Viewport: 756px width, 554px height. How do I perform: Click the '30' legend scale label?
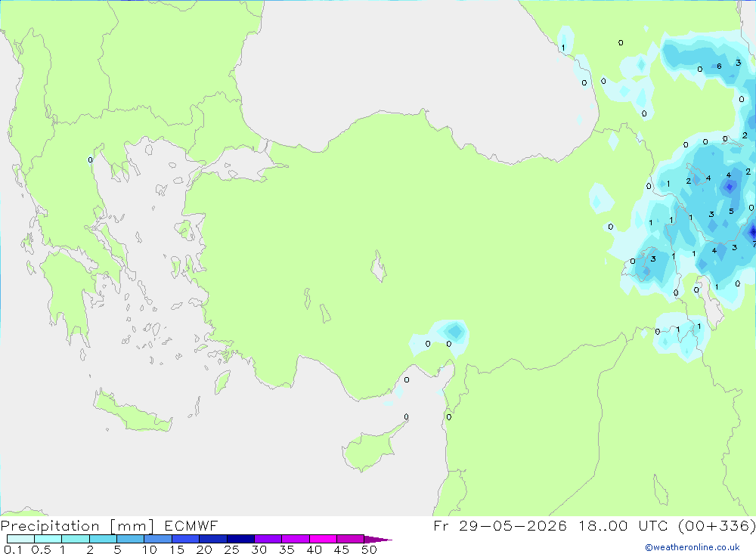[x=259, y=549]
